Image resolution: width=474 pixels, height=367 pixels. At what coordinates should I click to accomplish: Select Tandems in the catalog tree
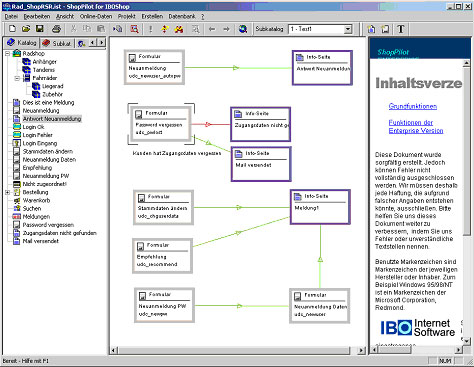pyautogui.click(x=44, y=70)
